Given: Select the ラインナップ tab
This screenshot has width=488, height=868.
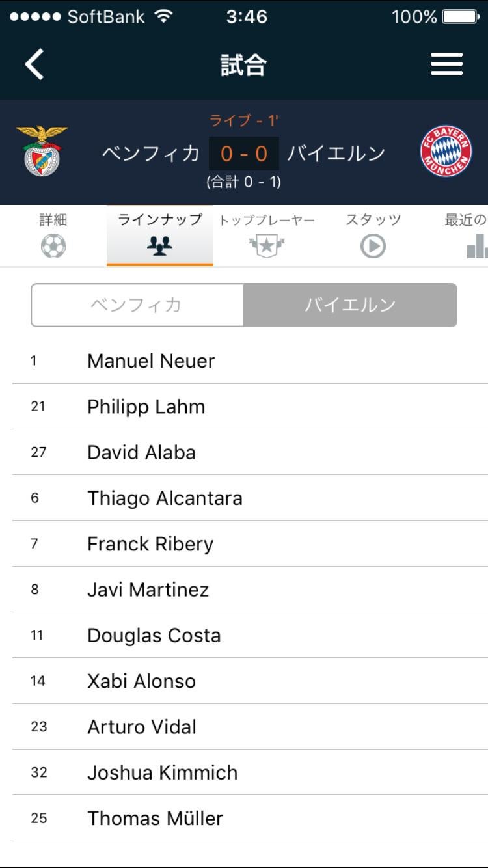Looking at the screenshot, I should coord(160,234).
